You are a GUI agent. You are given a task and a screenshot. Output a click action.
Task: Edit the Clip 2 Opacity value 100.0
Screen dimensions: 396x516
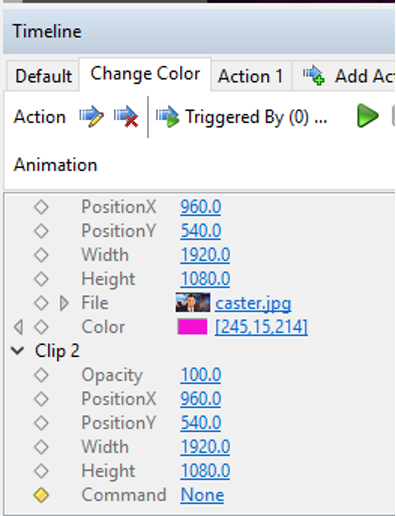[201, 375]
